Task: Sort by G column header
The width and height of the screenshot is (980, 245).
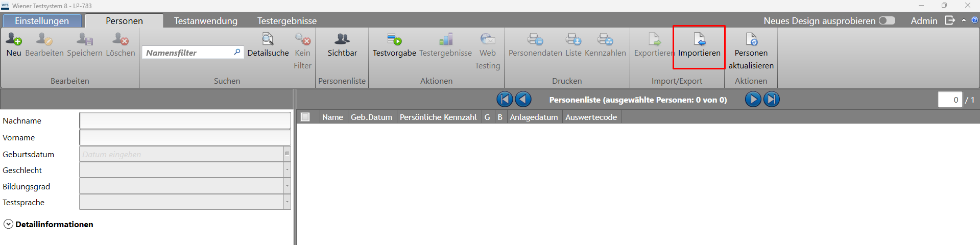Action: point(487,117)
